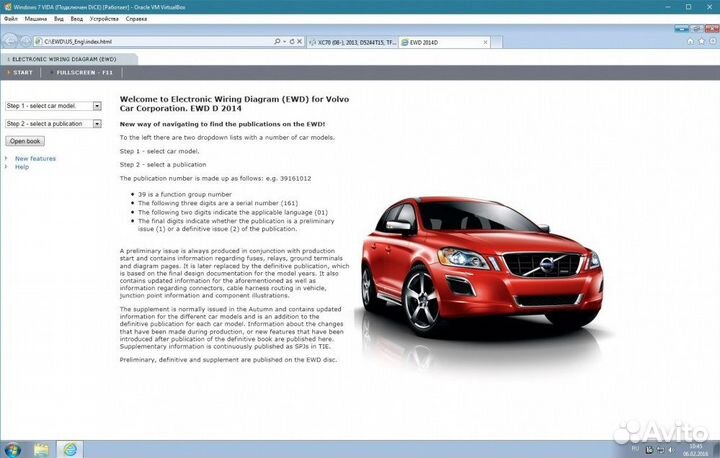The width and height of the screenshot is (720, 458).
Task: Open the Step 1 - select car model dropdown
Action: (53, 106)
